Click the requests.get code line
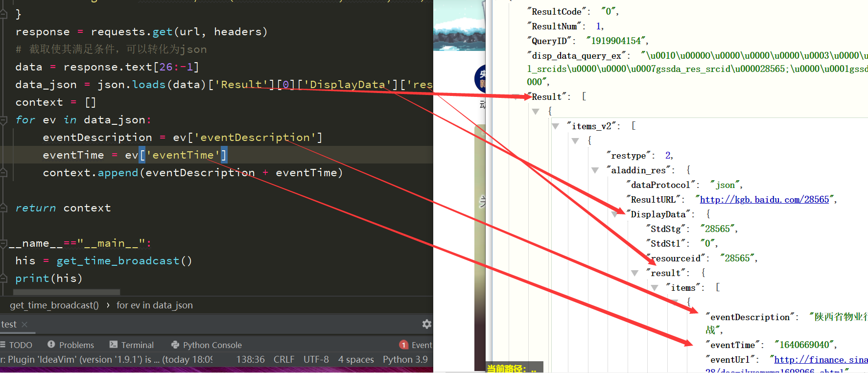868x373 pixels. [141, 32]
